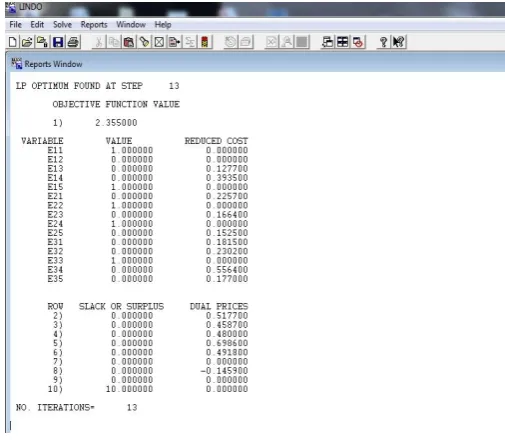The width and height of the screenshot is (505, 442).
Task: Click the Reports Window title icon
Action: point(17,63)
